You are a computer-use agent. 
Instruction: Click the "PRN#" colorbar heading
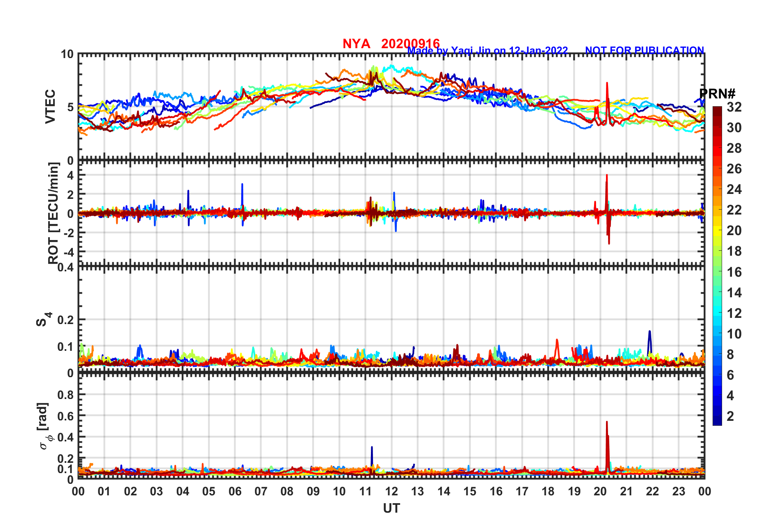(717, 93)
